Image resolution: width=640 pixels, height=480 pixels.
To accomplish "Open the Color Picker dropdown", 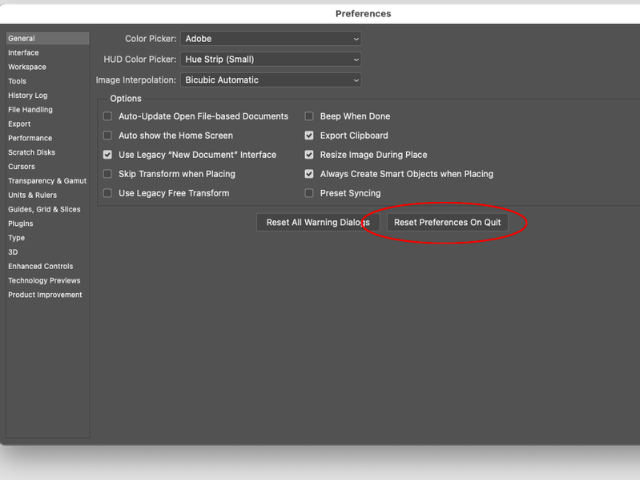I will [270, 38].
